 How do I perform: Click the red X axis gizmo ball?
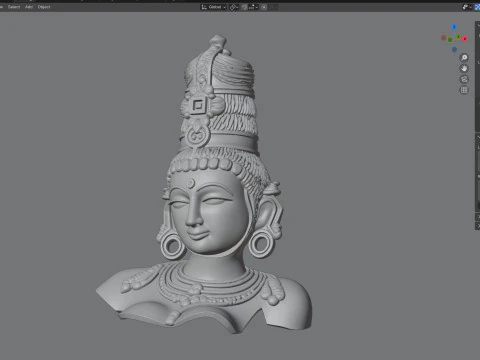click(465, 39)
